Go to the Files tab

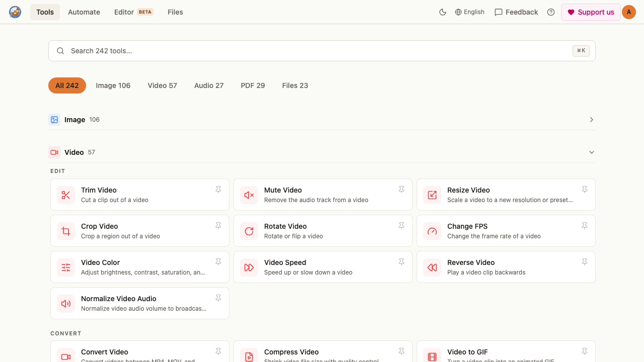[x=176, y=12]
